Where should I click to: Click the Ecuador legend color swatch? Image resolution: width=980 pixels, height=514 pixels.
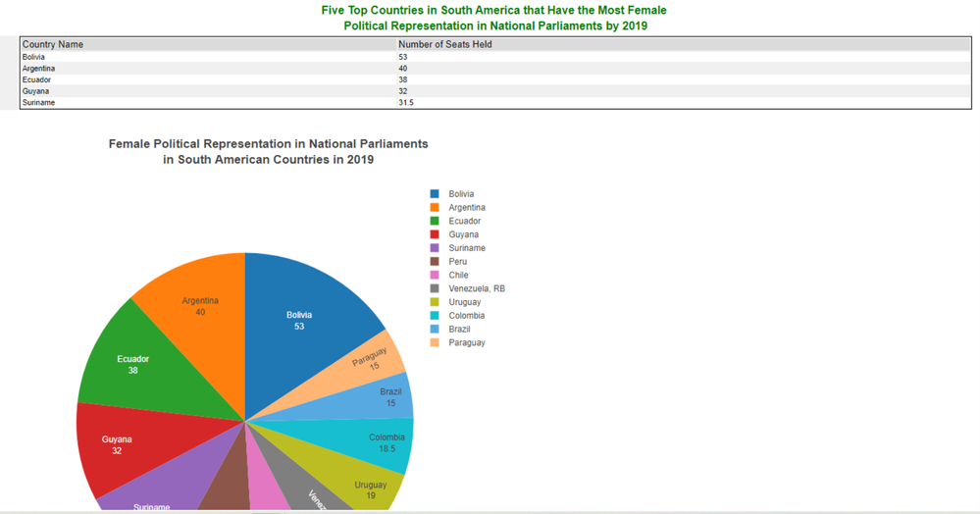tap(435, 221)
